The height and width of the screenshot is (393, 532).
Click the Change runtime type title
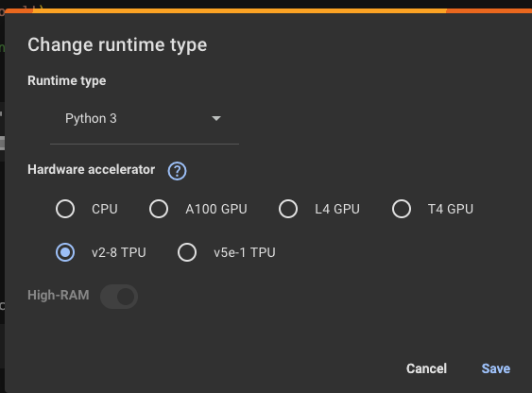click(117, 45)
